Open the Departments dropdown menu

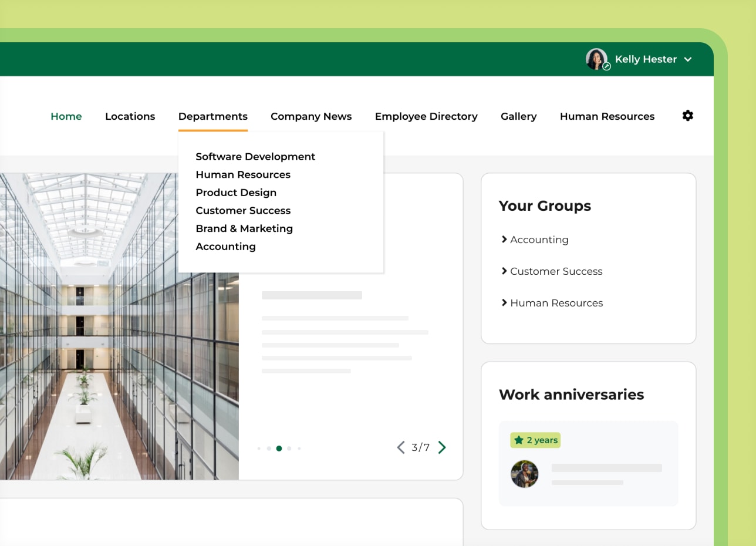click(212, 116)
